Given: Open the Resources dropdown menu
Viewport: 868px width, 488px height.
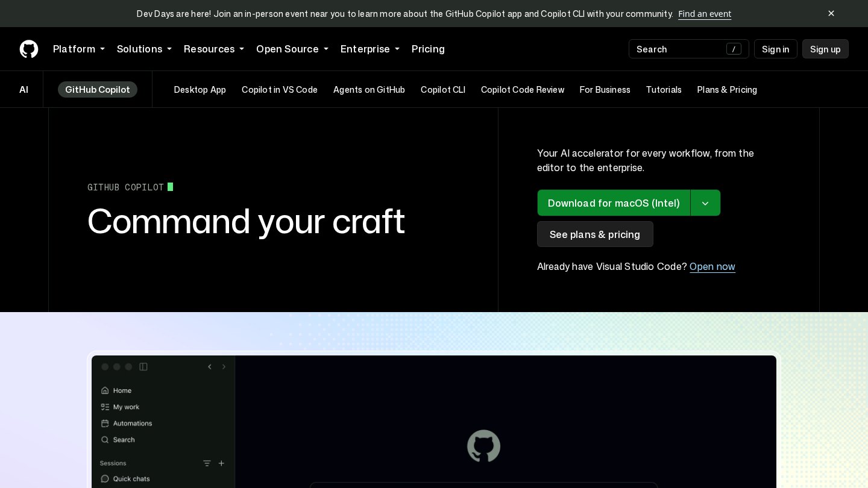Looking at the screenshot, I should tap(214, 49).
